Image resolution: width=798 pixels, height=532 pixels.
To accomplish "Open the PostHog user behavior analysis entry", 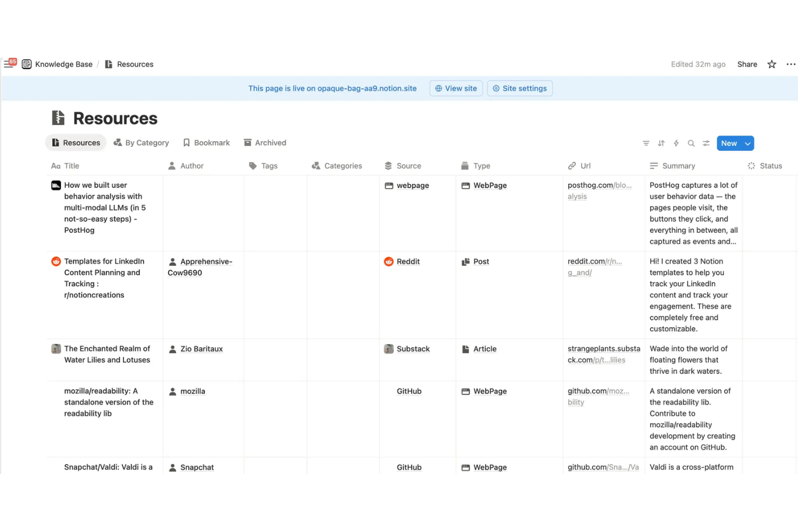I will pos(105,208).
